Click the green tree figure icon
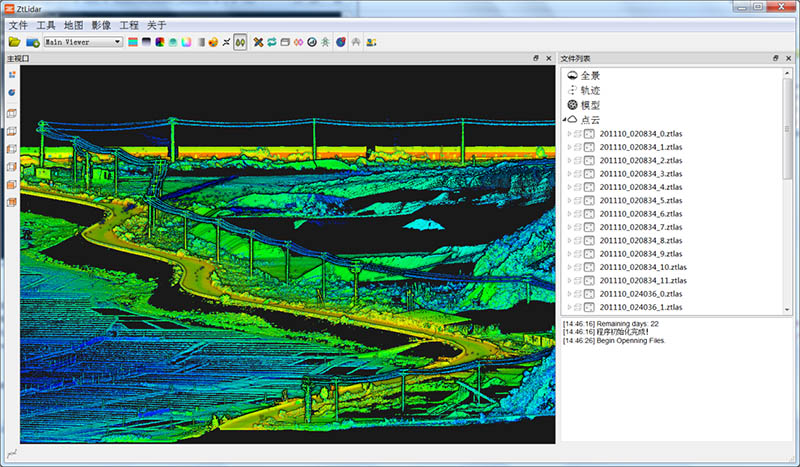This screenshot has width=800, height=467. tap(324, 42)
